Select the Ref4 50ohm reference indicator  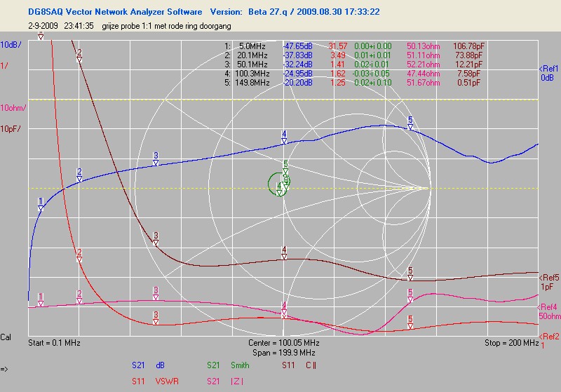tap(548, 311)
